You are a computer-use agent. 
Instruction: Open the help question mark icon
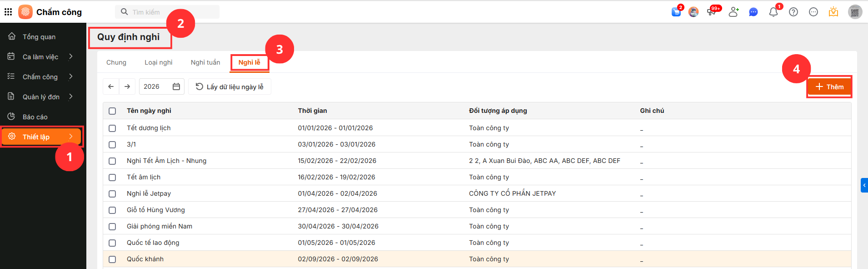pyautogui.click(x=793, y=12)
